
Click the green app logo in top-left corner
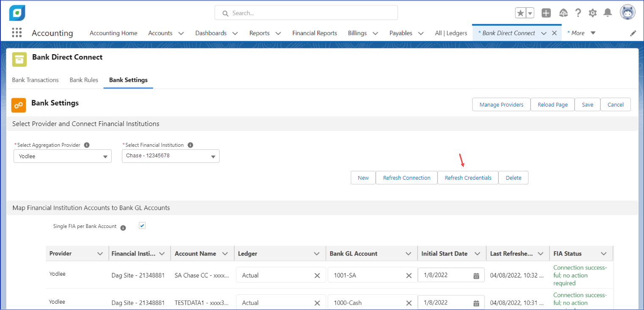click(x=17, y=13)
